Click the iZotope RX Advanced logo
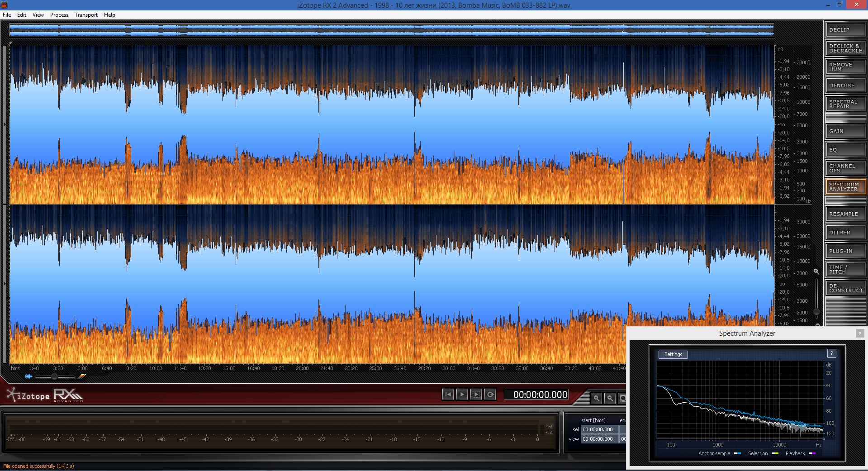 [x=45, y=395]
